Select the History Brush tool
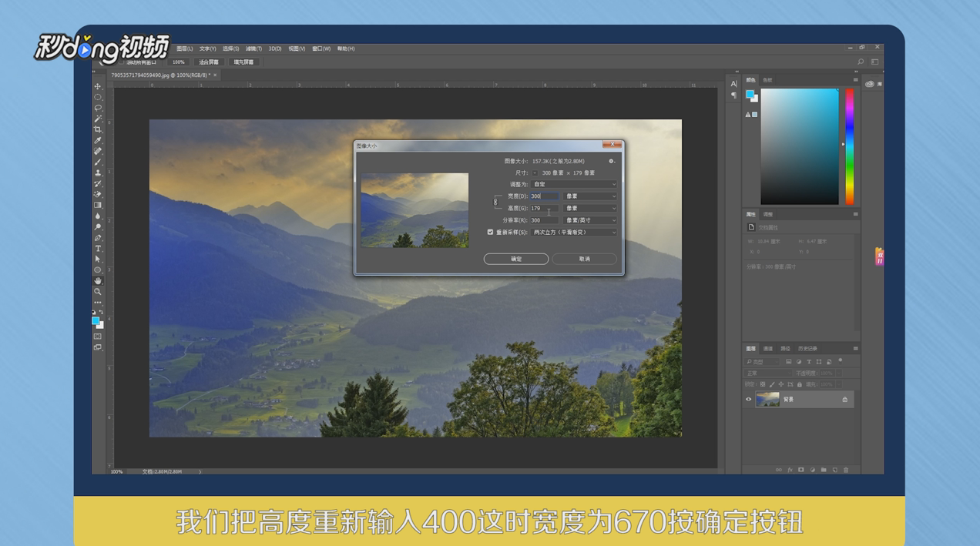 pos(98,183)
